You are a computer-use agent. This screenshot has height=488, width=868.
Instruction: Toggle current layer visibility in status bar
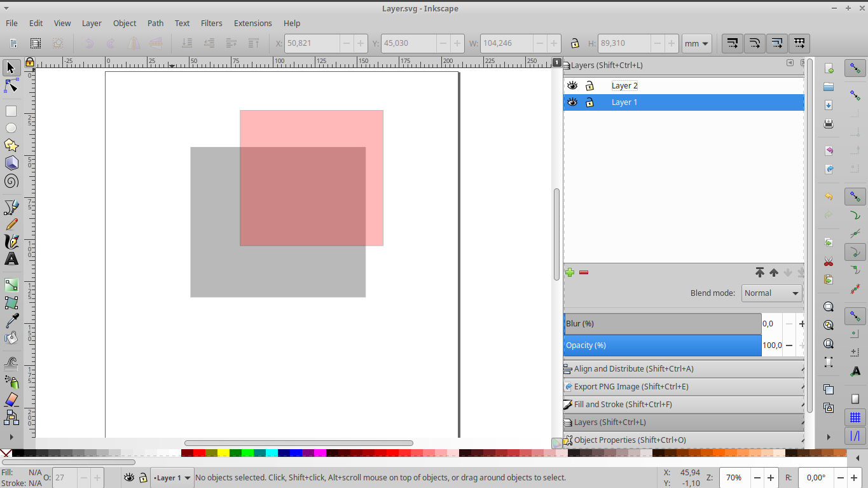point(129,478)
